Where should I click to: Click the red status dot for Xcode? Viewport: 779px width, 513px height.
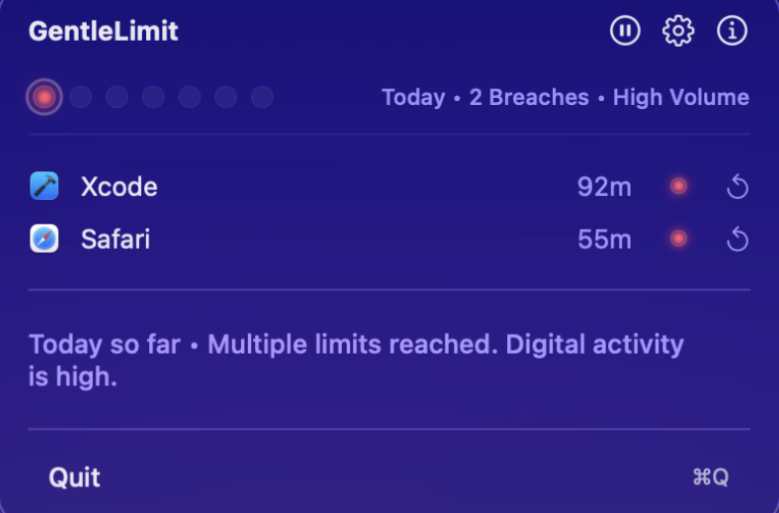click(679, 186)
